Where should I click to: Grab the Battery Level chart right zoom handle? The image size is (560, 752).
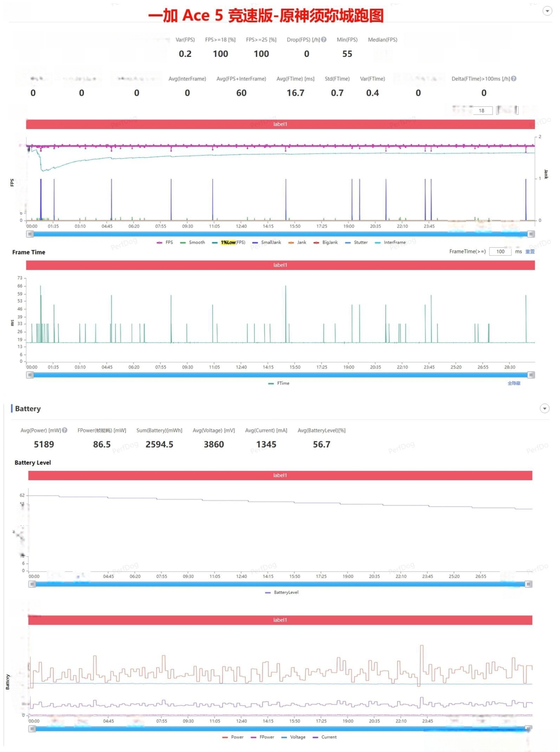pos(528,584)
